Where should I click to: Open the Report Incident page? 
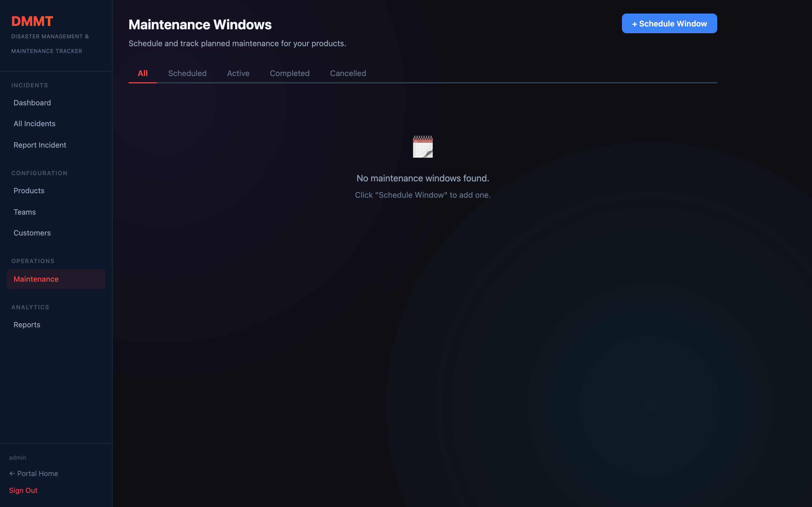pos(39,145)
